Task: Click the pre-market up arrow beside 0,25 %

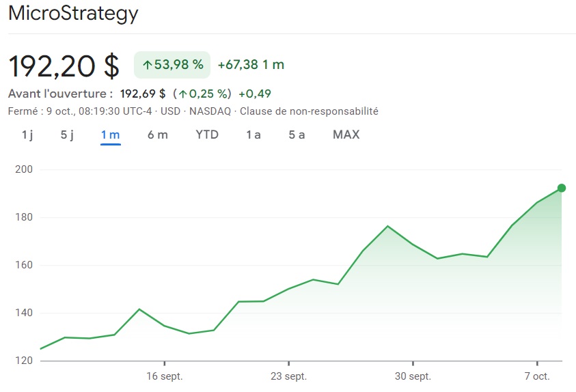Action: (x=183, y=94)
